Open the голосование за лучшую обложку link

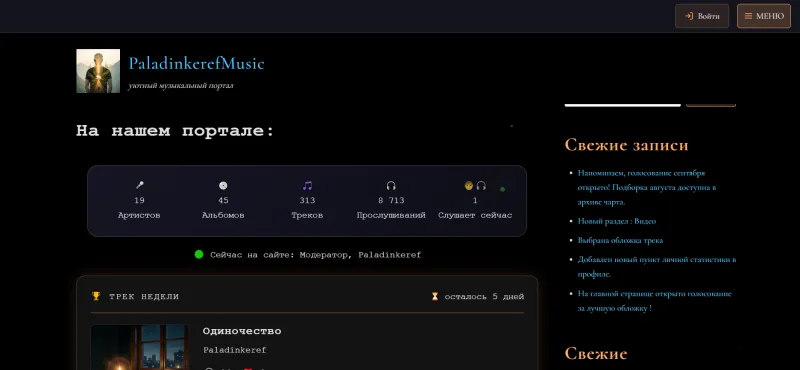click(655, 301)
